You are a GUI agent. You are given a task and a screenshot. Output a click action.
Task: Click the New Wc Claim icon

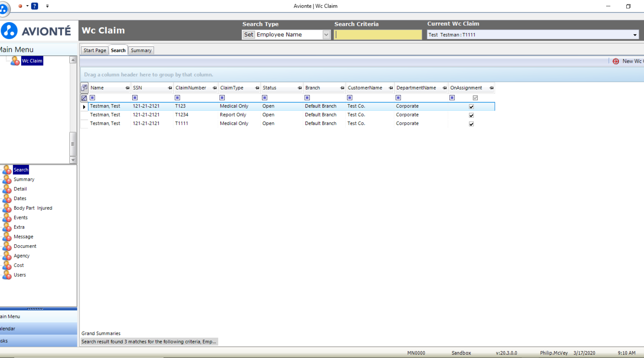[x=616, y=61]
